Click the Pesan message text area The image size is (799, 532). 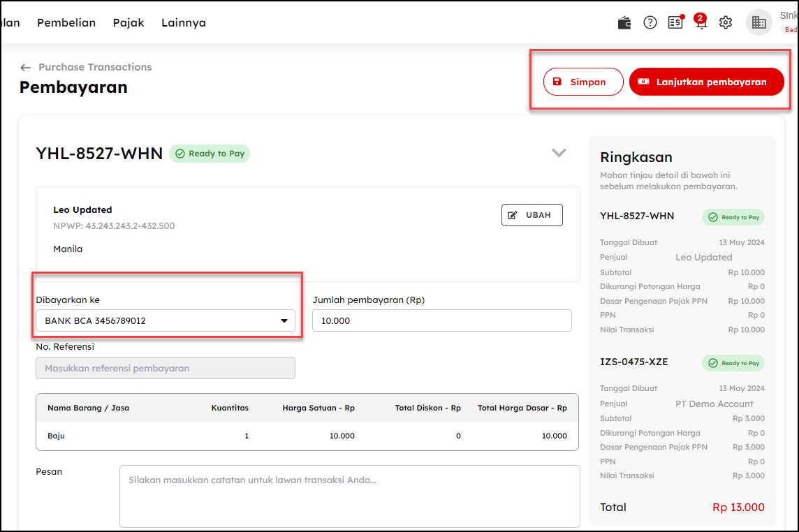click(x=349, y=496)
